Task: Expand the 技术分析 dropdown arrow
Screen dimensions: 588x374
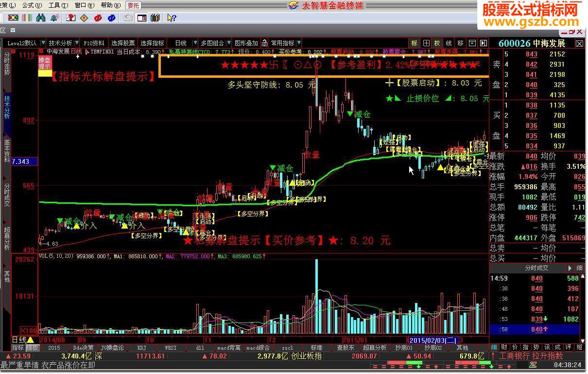Action: pos(77,43)
